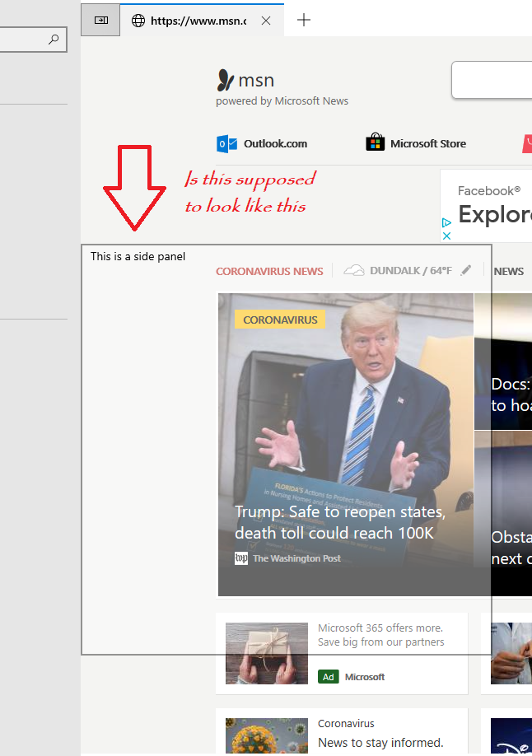Click the globe icon in tab
Viewport: 532px width, 756px height.
pos(138,21)
